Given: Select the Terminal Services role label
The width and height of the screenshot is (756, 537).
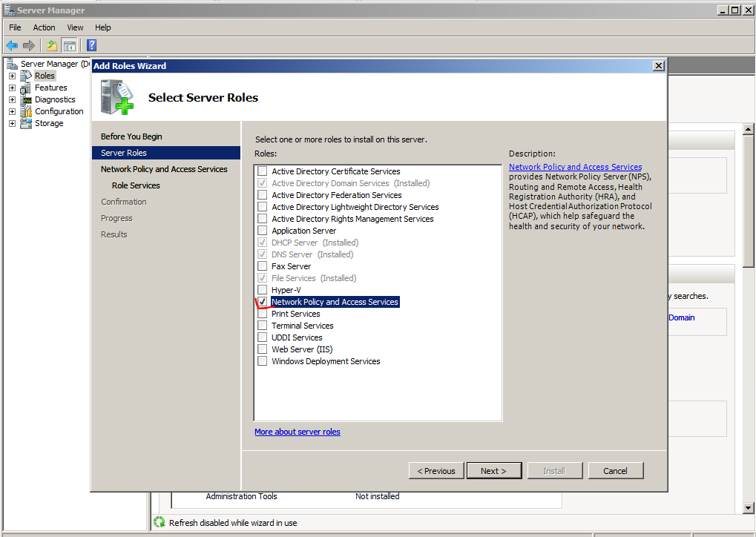Looking at the screenshot, I should coord(302,326).
